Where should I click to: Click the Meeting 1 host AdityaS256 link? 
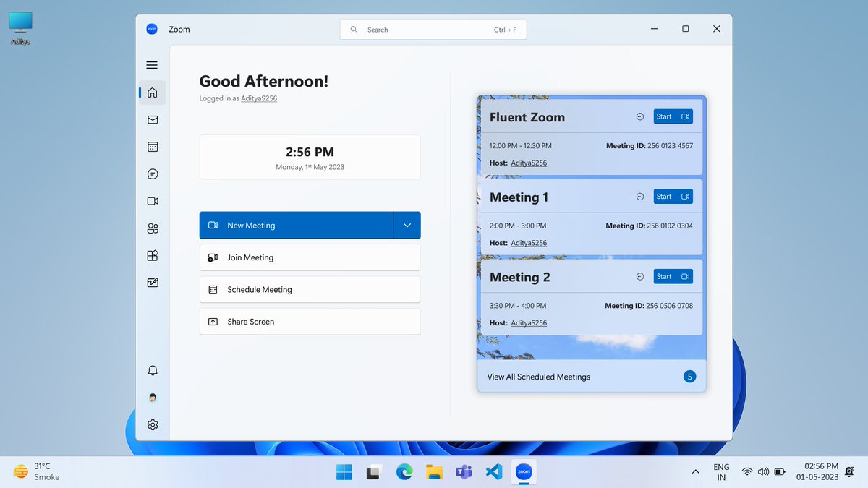529,243
